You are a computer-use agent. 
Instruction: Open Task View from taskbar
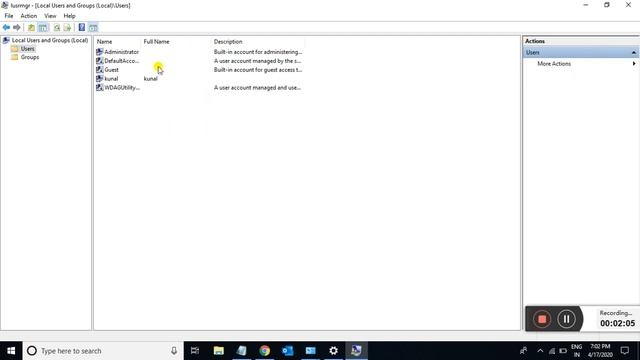pos(195,351)
